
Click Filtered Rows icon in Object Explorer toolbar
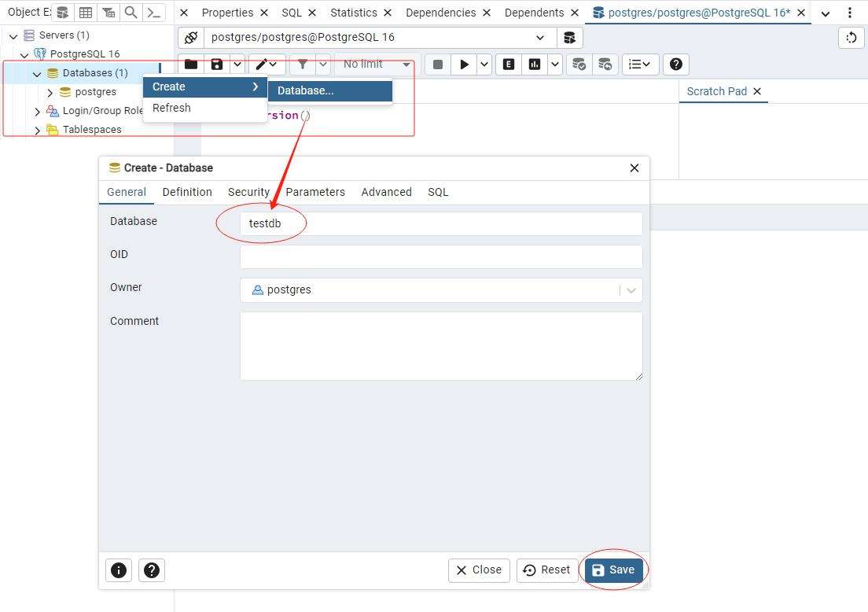click(x=108, y=12)
